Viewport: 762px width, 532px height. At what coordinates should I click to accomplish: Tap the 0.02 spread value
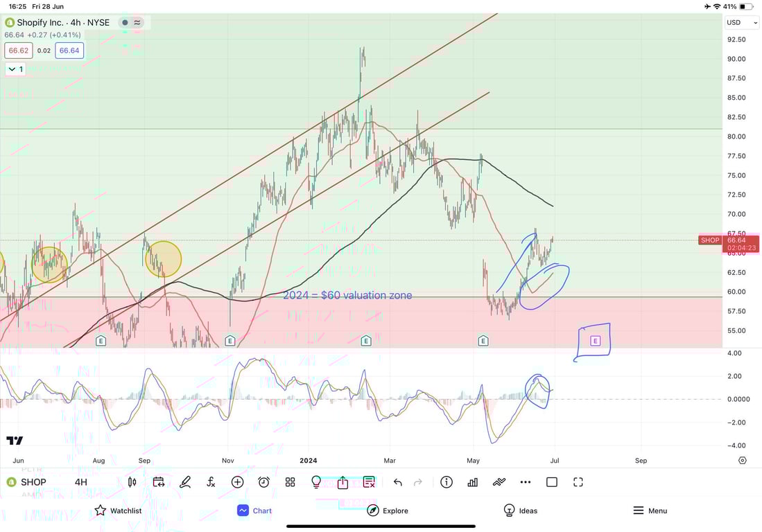coord(44,51)
